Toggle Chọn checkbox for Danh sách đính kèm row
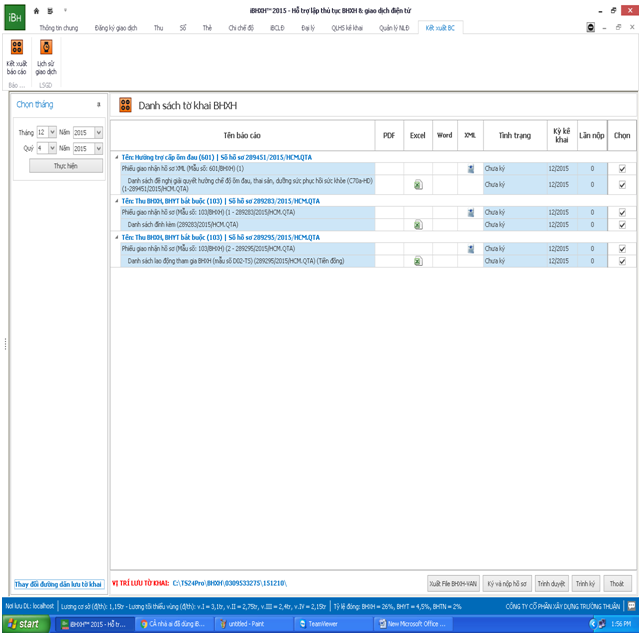The height and width of the screenshot is (635, 641). (622, 225)
